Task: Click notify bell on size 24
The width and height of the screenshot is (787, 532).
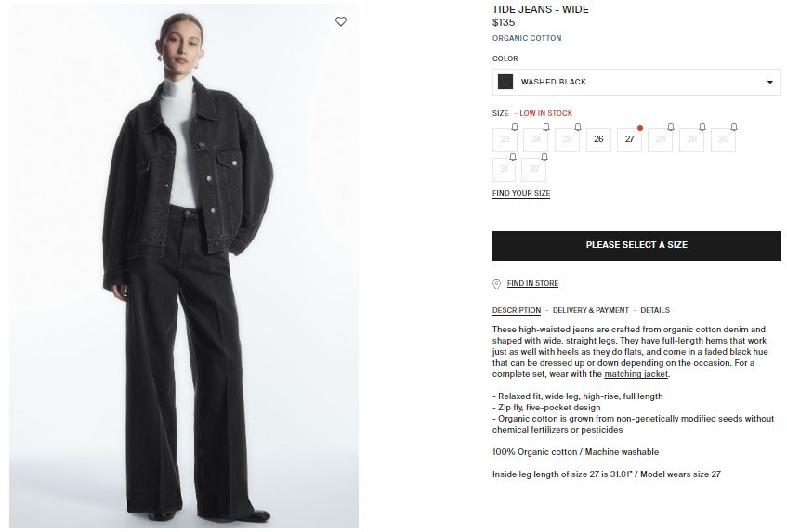Action: coord(546,127)
